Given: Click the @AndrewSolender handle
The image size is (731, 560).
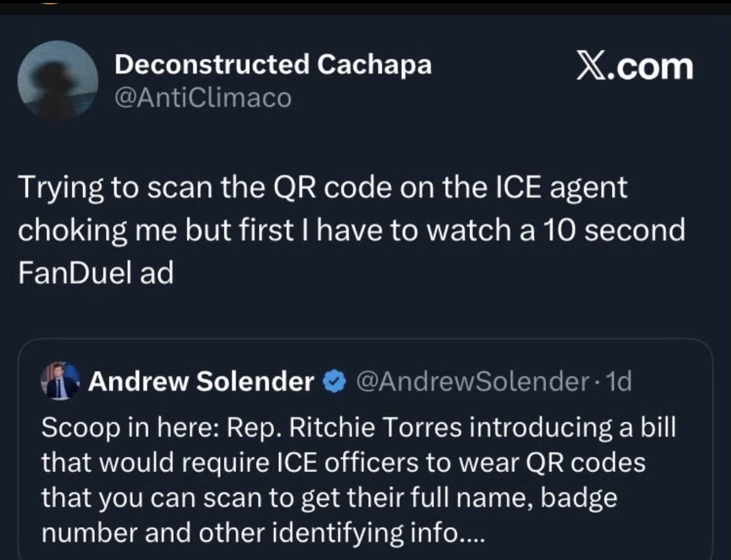Looking at the screenshot, I should point(469,383).
